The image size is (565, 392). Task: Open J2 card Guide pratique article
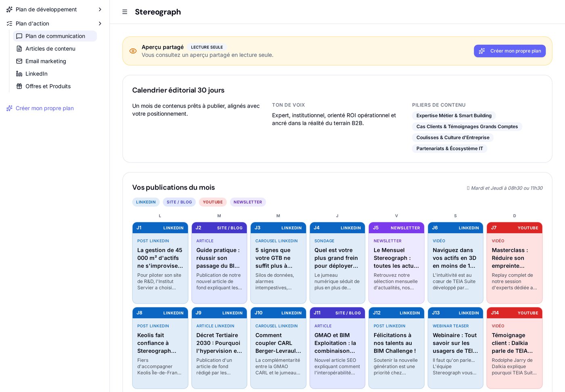pyautogui.click(x=219, y=263)
